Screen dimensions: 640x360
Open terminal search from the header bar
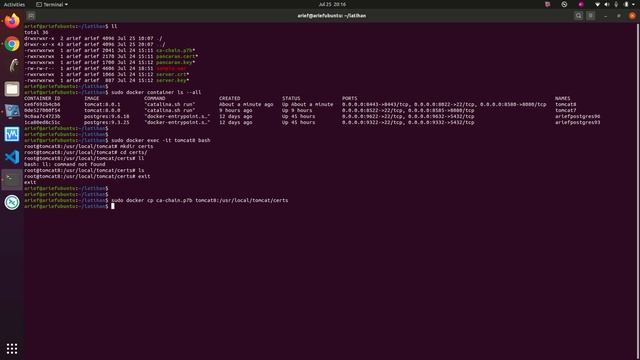pyautogui.click(x=578, y=16)
